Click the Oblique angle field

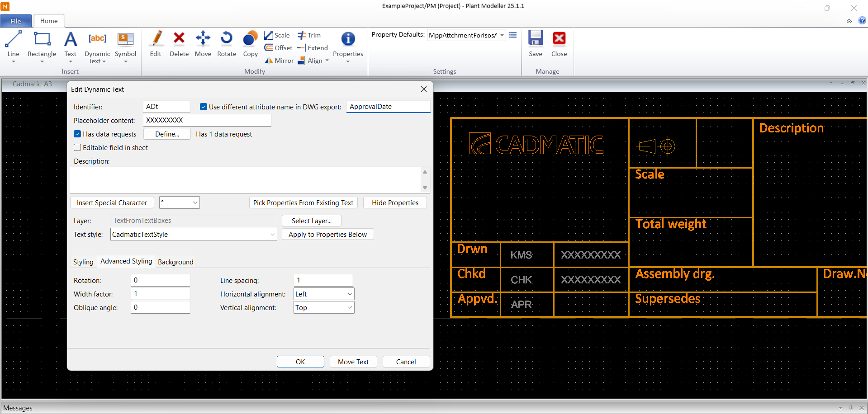(x=161, y=307)
